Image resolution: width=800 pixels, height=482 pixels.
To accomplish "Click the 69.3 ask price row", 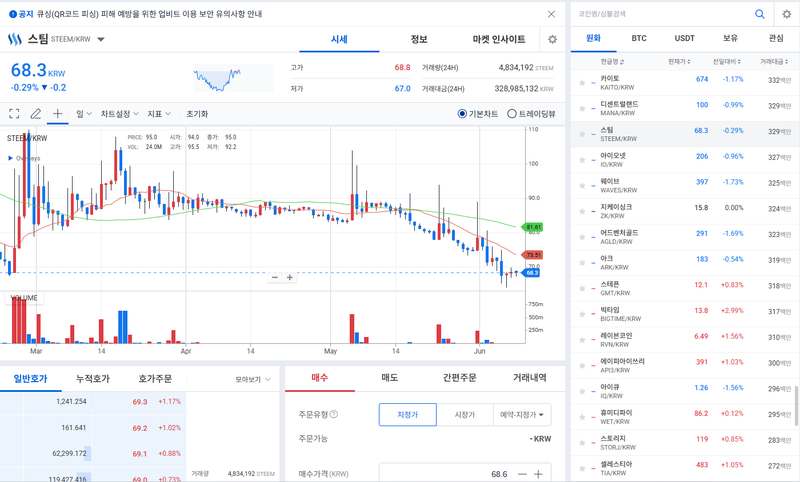I will click(x=93, y=402).
